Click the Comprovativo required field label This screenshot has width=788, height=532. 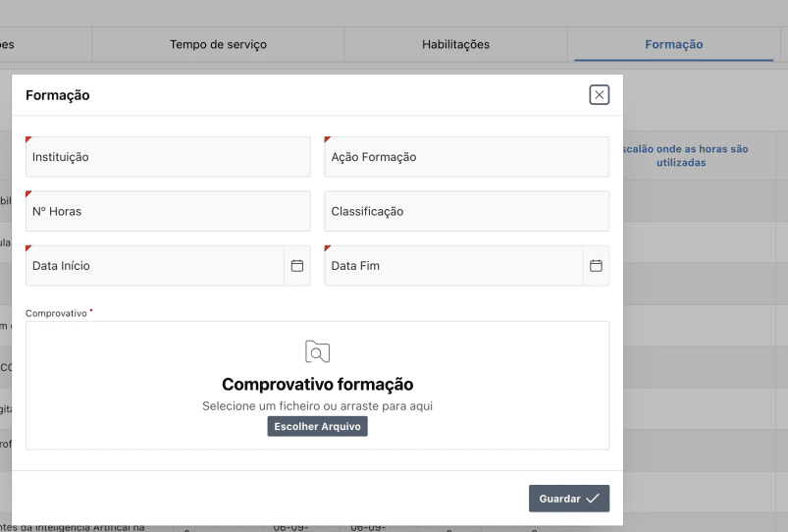(59, 313)
